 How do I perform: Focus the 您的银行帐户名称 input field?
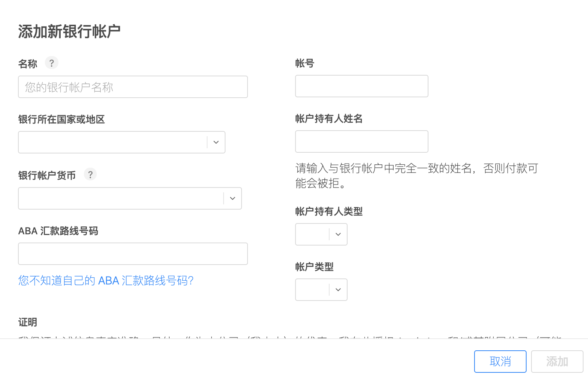tap(133, 86)
